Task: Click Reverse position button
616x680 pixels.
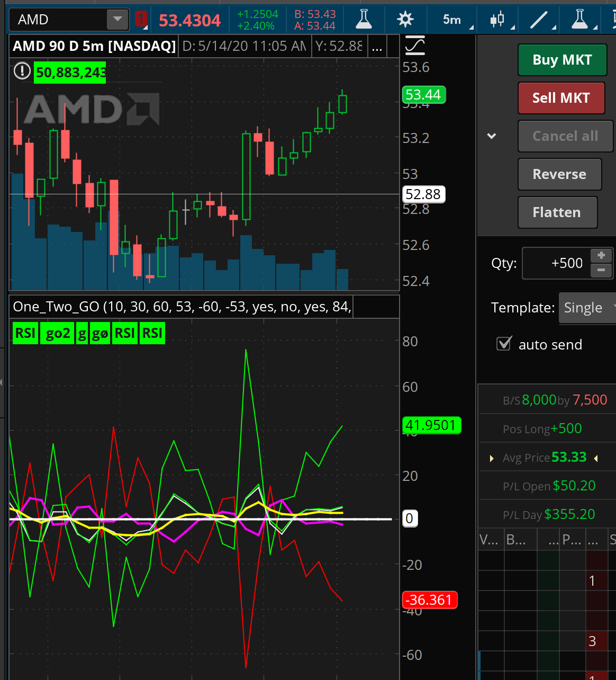Action: coord(559,174)
